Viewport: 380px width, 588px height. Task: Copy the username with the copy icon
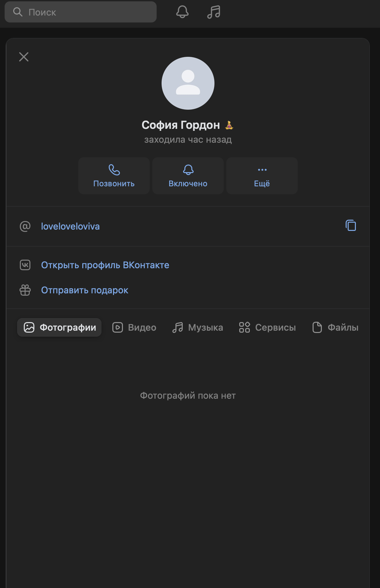(351, 226)
